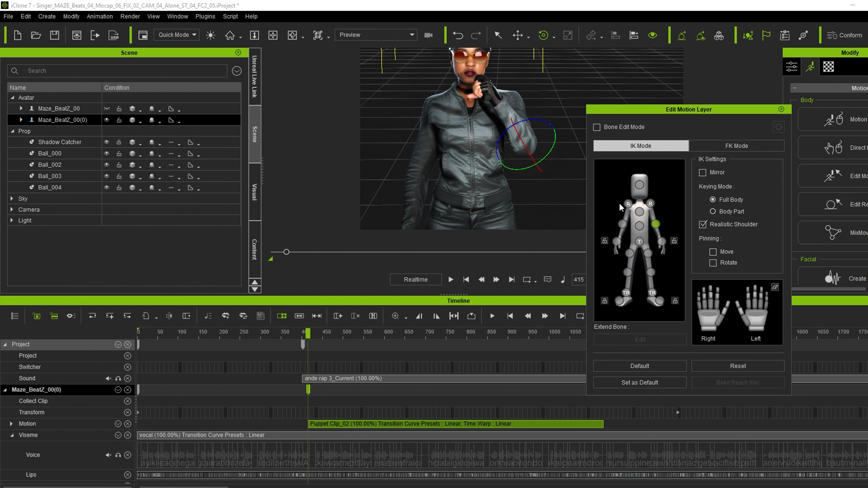Expand the Camera tree node

point(12,210)
